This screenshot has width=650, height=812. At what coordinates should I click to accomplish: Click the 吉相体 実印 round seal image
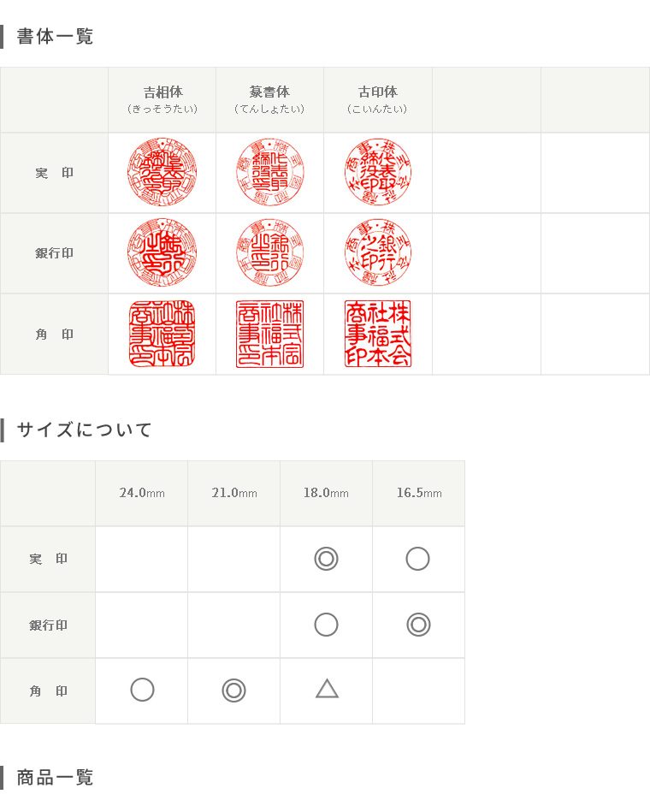[162, 172]
